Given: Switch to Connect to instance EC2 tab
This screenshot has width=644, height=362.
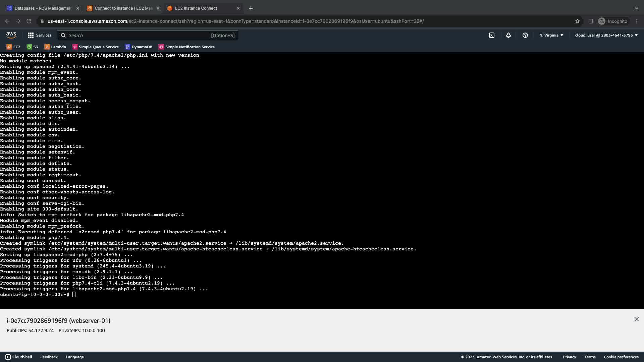Looking at the screenshot, I should click(123, 8).
